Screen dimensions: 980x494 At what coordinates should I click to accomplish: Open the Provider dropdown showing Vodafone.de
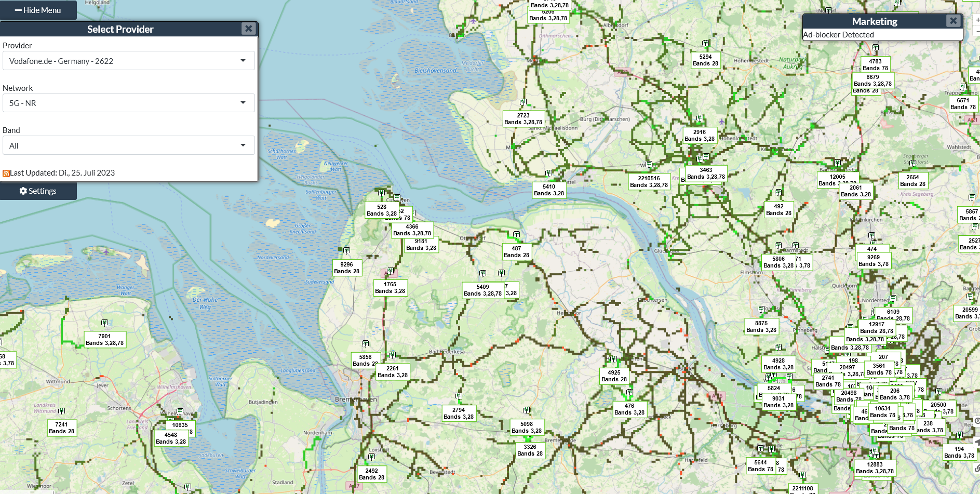click(x=128, y=61)
